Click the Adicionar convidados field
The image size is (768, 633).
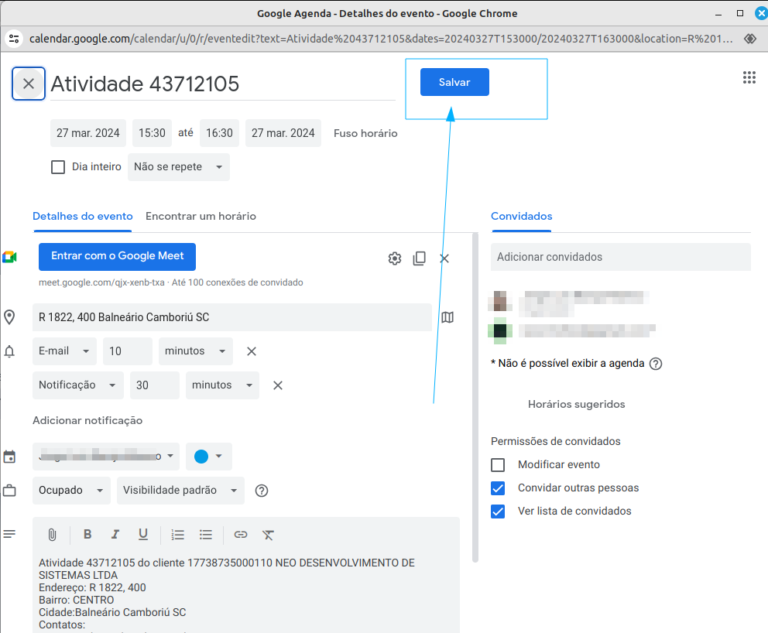[620, 257]
